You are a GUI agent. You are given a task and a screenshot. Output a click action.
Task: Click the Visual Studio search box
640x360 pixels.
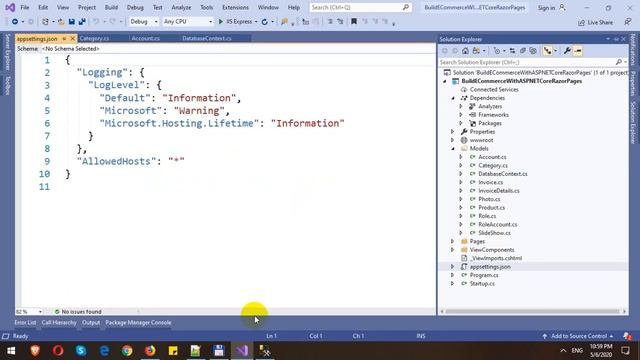coord(360,7)
